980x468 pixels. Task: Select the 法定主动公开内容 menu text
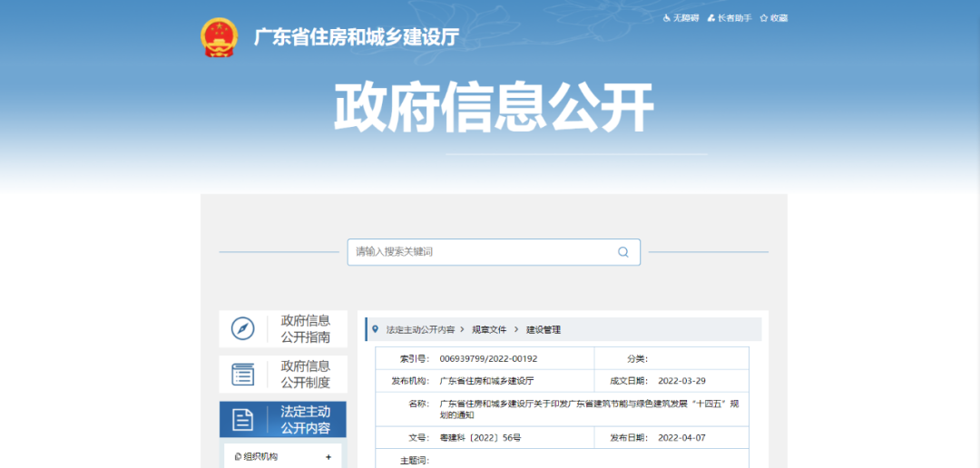coord(305,419)
